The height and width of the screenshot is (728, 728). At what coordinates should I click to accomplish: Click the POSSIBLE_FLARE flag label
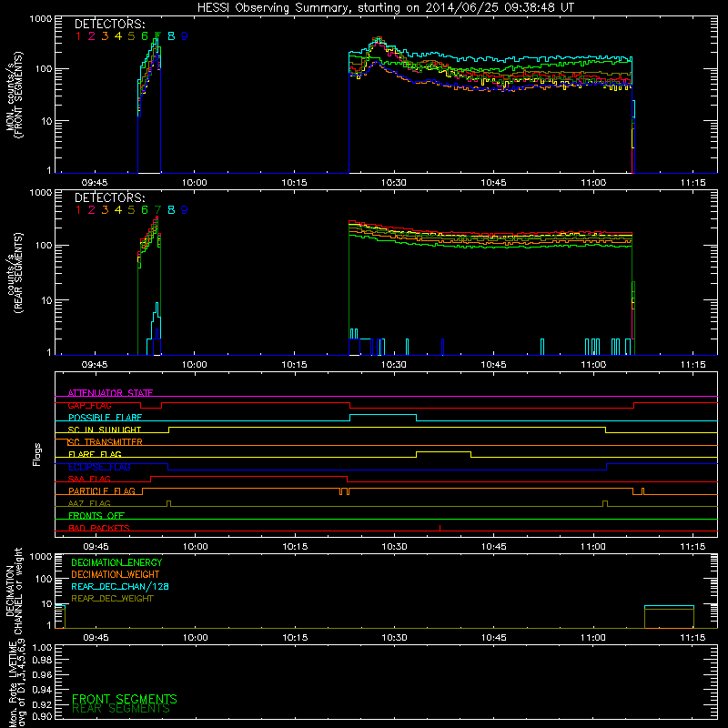tap(105, 418)
